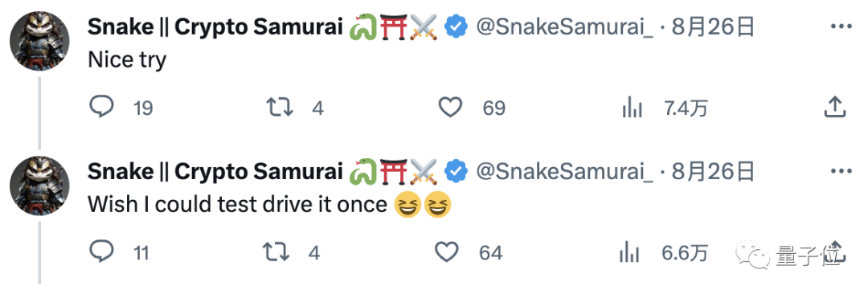Retweet the "Nice try" tweet
The height and width of the screenshot is (294, 868).
pyautogui.click(x=280, y=108)
